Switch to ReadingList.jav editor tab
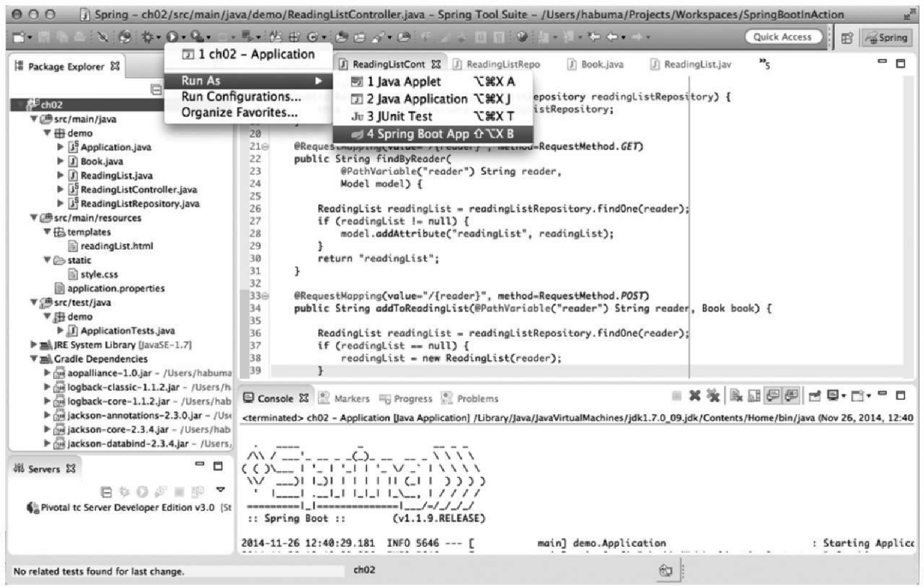Viewport: 924px width, 587px height. point(691,64)
